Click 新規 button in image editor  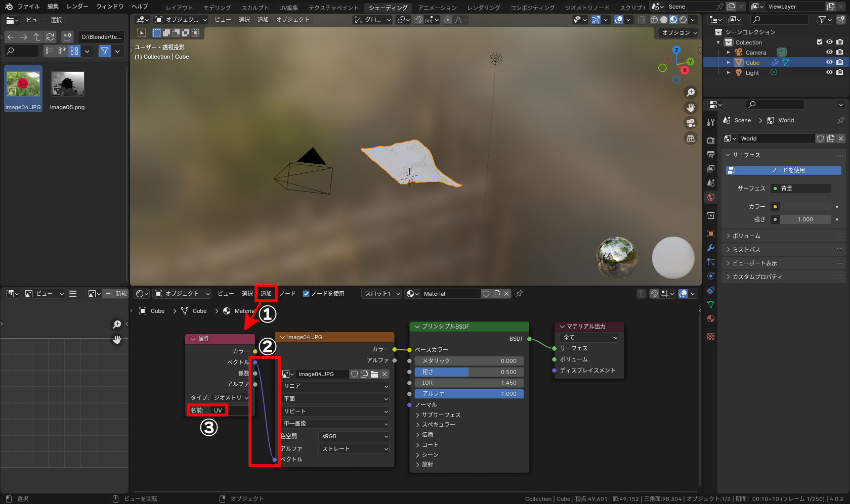116,294
